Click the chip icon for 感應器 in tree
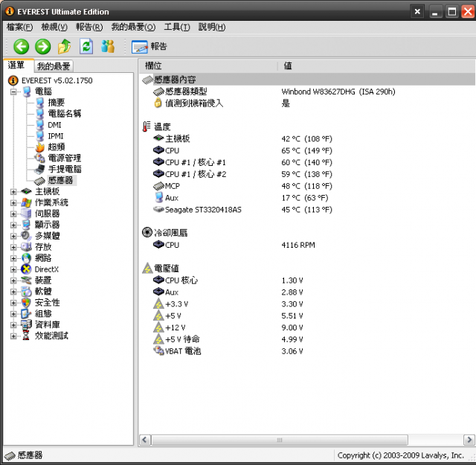Image resolution: width=476 pixels, height=465 pixels. (39, 181)
